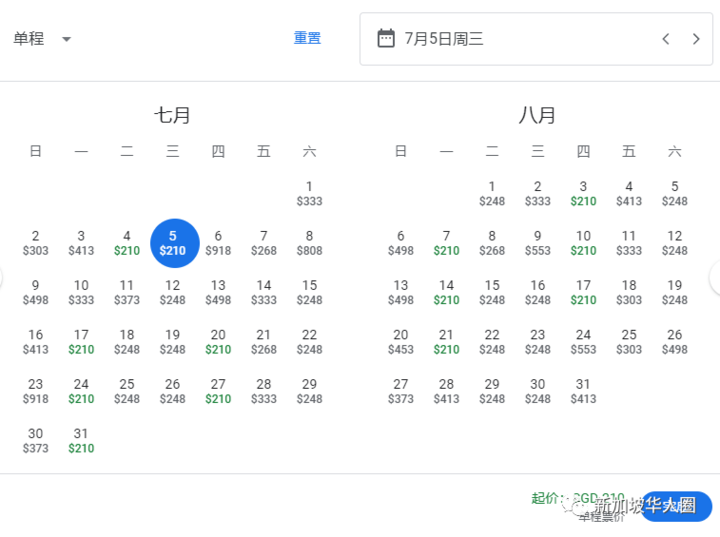The image size is (720, 537).
Task: Pick July 27 with $210 fare
Action: pyautogui.click(x=218, y=391)
